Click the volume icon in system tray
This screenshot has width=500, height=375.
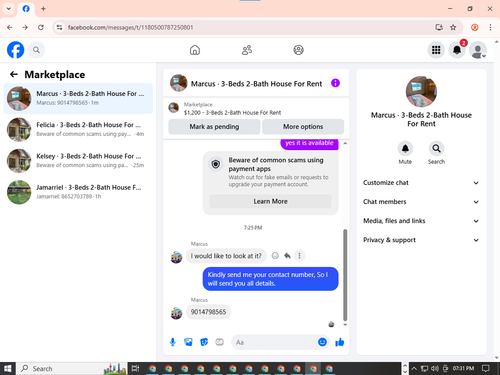pos(435,368)
